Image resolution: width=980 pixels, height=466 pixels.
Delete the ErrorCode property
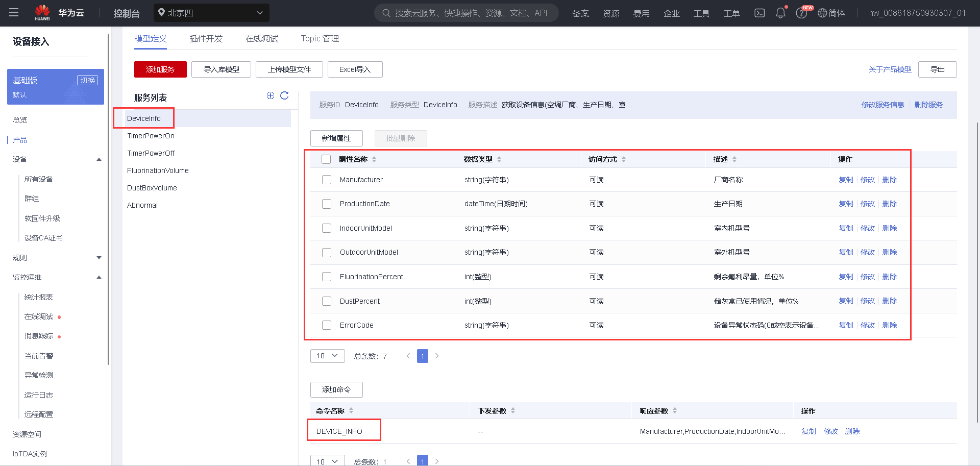point(890,325)
